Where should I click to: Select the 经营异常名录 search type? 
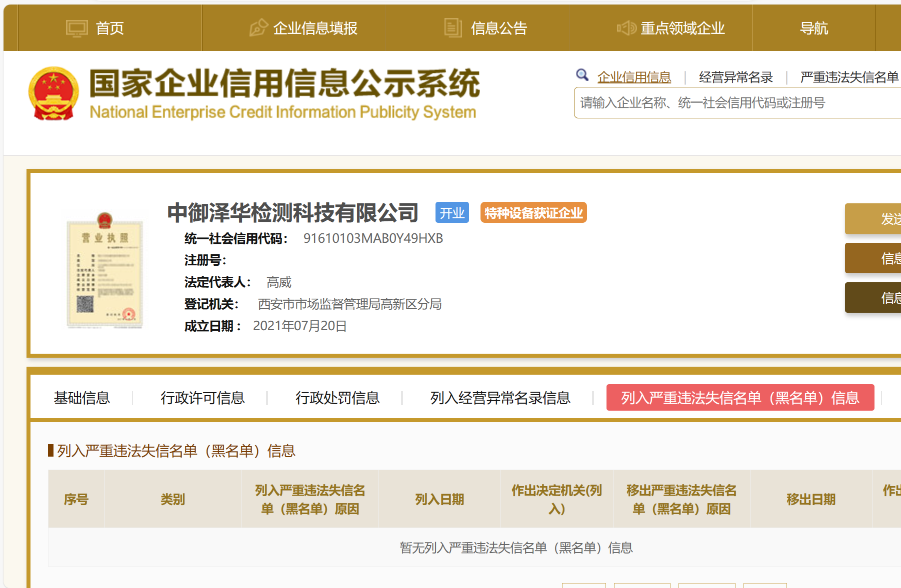point(735,77)
